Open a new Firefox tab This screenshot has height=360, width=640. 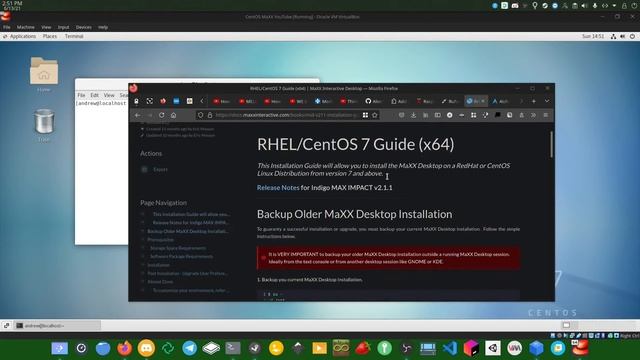[533, 101]
